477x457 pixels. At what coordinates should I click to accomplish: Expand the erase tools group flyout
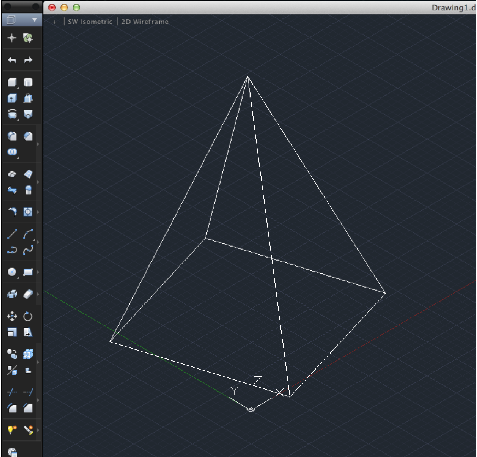click(38, 294)
